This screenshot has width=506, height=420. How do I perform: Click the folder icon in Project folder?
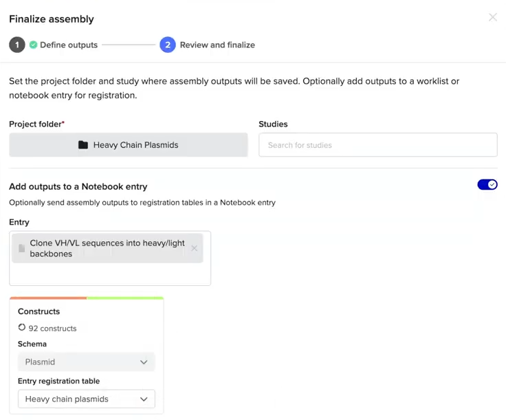tap(83, 145)
